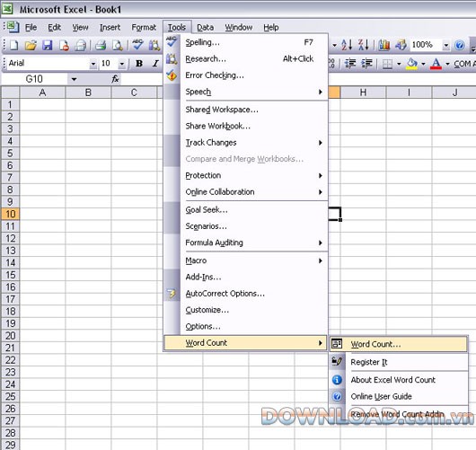Click the Insert Function fx icon
This screenshot has width=476, height=450.
[x=115, y=79]
